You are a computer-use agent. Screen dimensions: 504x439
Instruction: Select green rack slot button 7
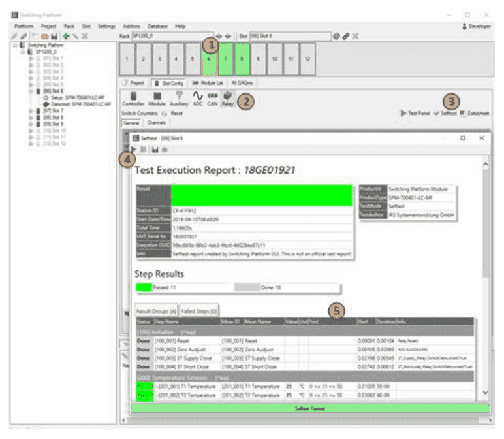point(225,59)
